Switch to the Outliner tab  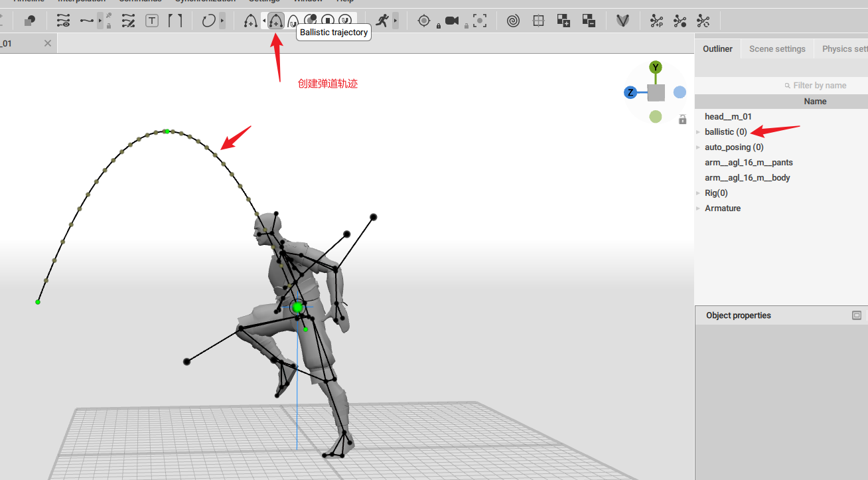(x=717, y=48)
